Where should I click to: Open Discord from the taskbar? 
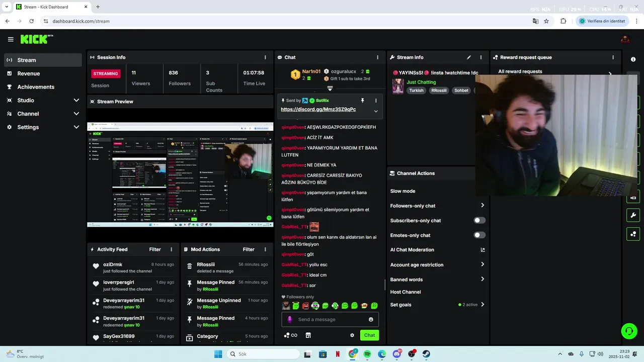point(397,354)
